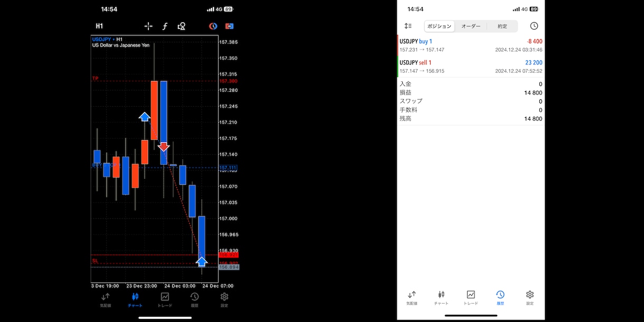Select the TP level line label on chart

point(96,79)
